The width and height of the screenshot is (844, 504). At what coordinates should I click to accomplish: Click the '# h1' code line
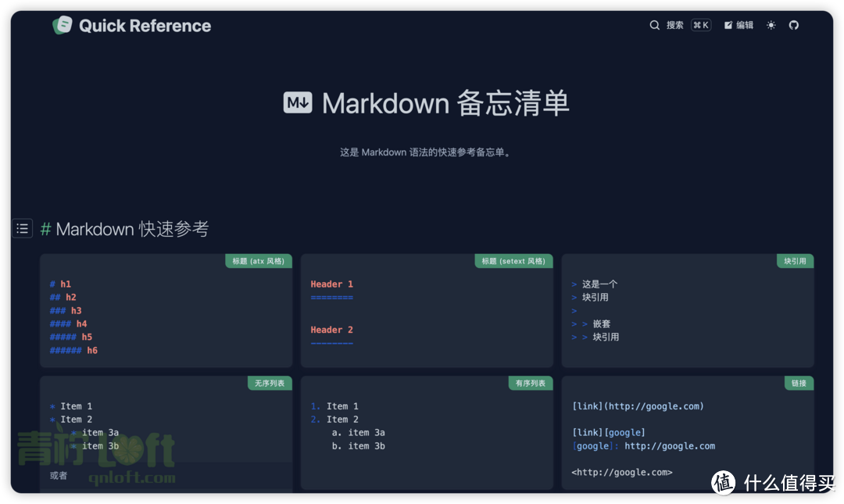pos(60,284)
